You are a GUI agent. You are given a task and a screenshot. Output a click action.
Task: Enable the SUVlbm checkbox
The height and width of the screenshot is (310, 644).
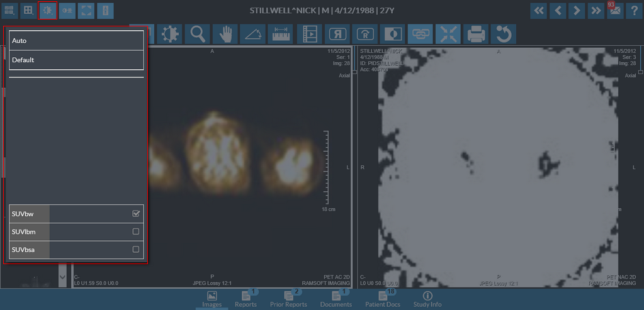pos(136,231)
